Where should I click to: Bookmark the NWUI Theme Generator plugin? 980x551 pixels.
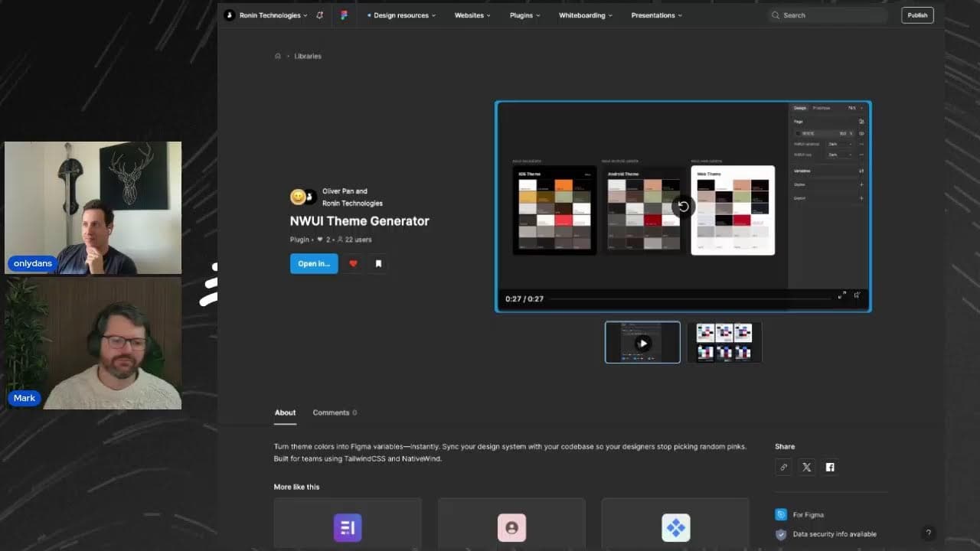(x=378, y=263)
